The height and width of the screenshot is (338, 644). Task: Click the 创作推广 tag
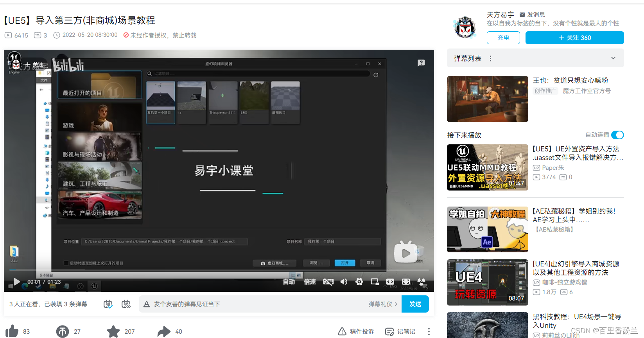[545, 91]
